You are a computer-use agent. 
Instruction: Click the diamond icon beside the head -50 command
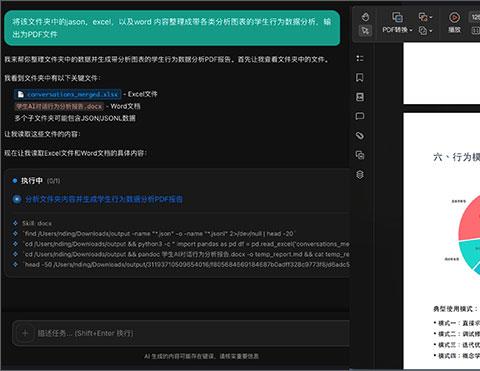pos(15,264)
